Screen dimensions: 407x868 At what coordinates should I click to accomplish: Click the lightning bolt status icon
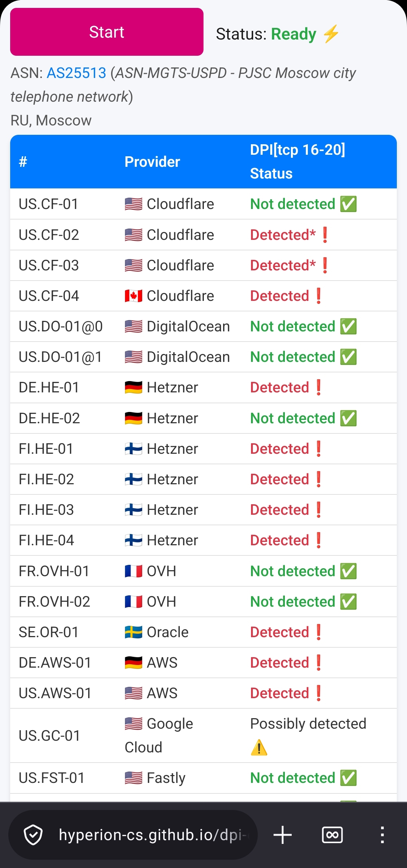click(x=331, y=34)
